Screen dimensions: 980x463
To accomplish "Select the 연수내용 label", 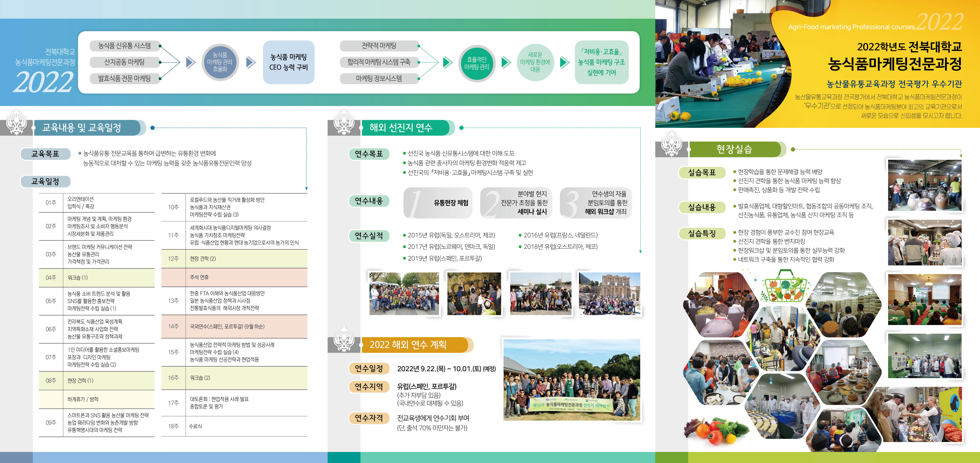I will pyautogui.click(x=369, y=201).
